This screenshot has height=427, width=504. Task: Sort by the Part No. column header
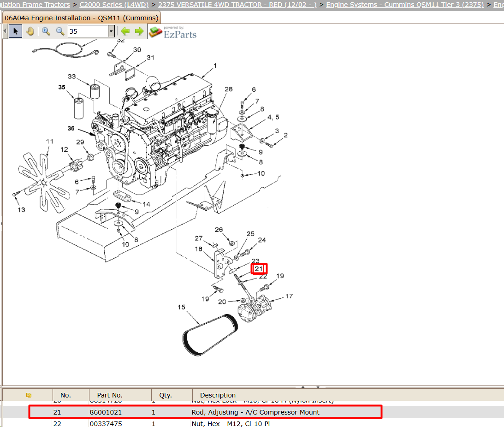(110, 395)
